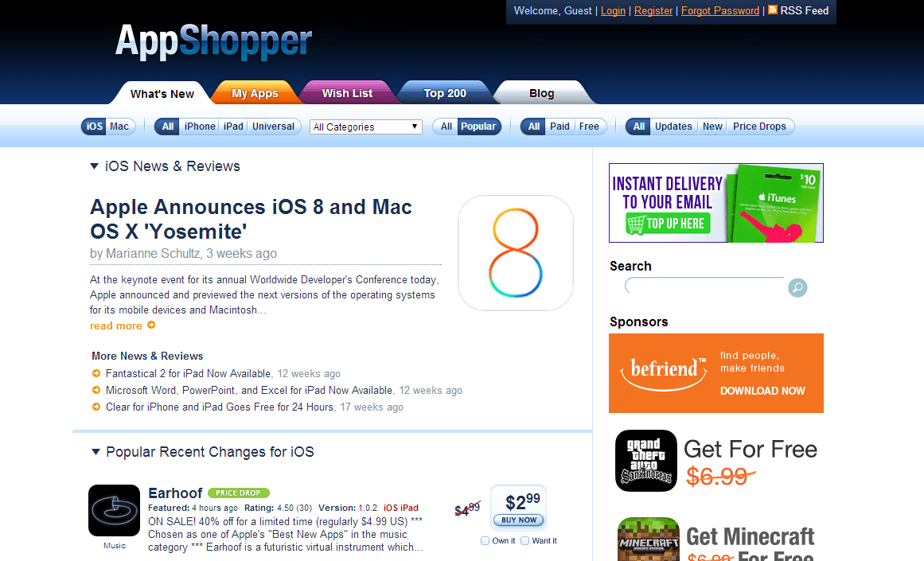Screen dimensions: 924x561
Task: Click the $2.99 Earhoof price
Action: (523, 501)
